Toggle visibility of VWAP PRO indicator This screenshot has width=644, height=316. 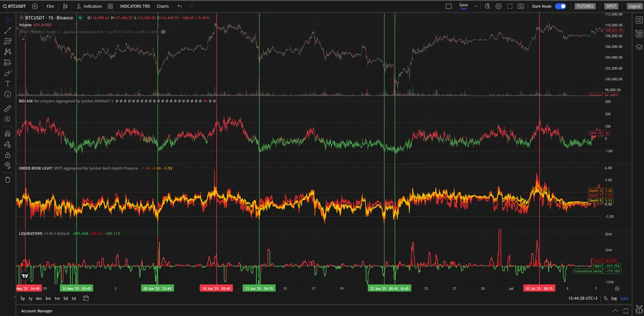tap(163, 32)
